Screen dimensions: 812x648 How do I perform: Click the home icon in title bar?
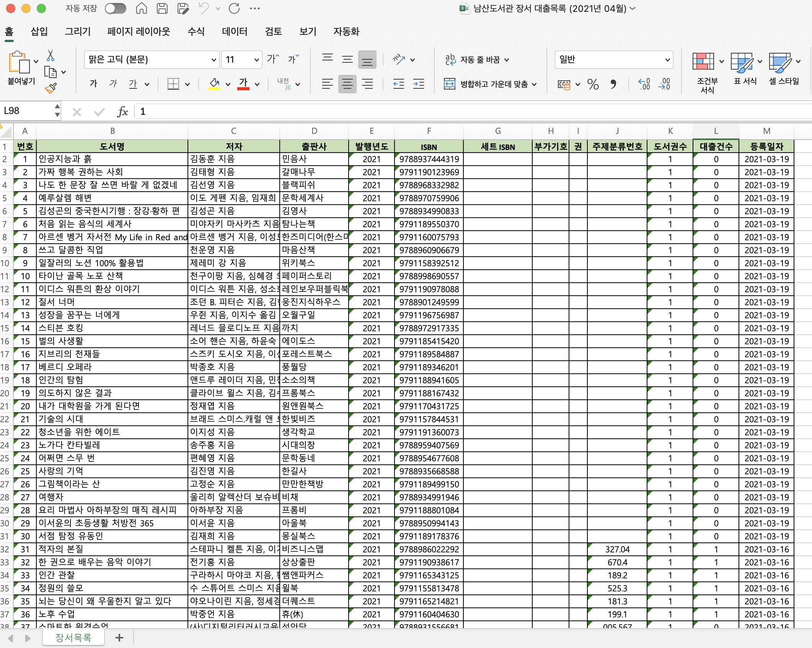141,8
